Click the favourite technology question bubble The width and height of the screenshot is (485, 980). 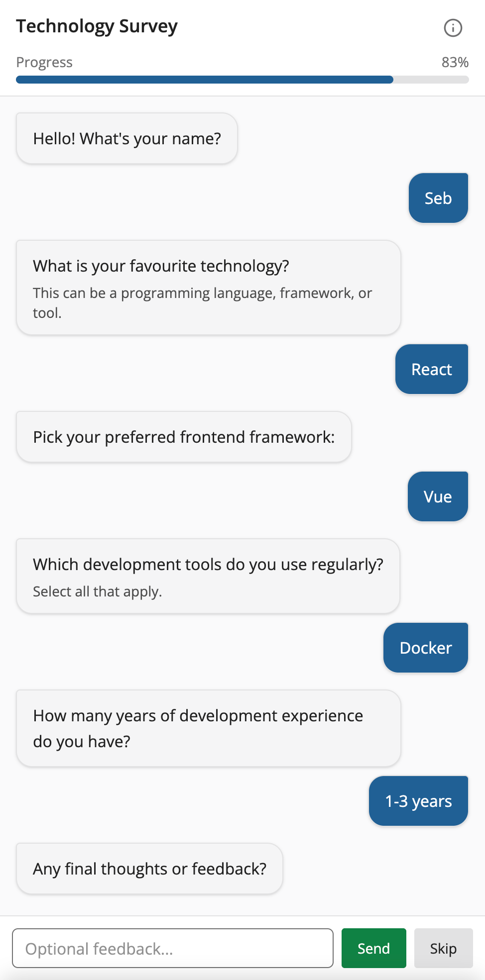point(208,288)
